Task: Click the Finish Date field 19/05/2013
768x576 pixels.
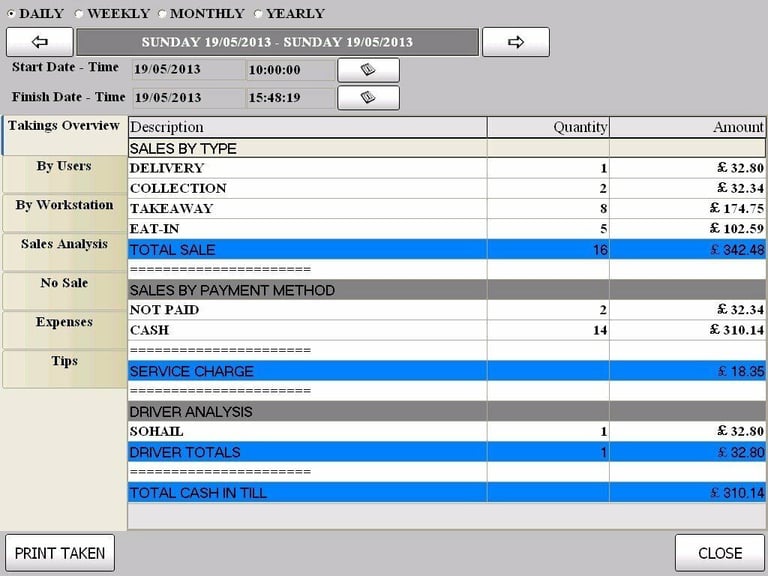Action: click(188, 97)
